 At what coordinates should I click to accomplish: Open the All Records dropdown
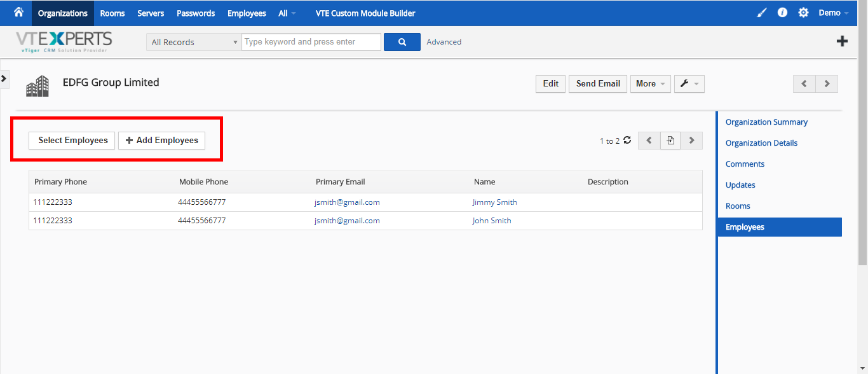(x=193, y=42)
